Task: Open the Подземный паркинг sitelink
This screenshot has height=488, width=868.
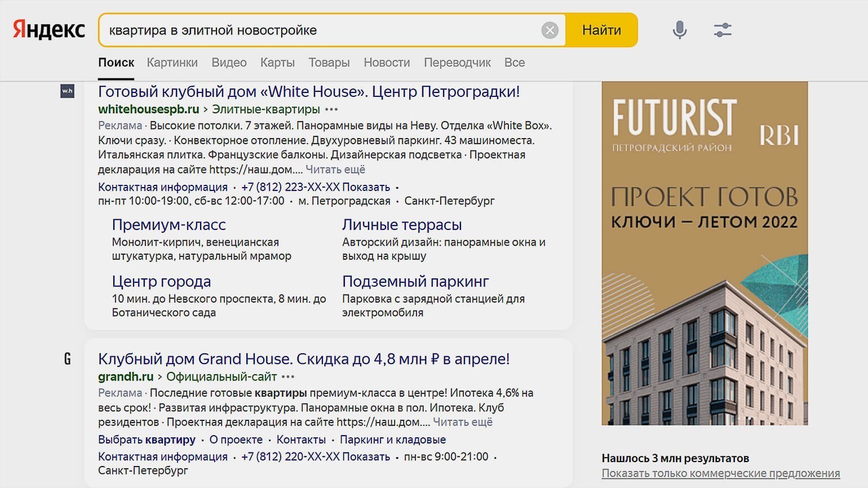Action: [415, 281]
